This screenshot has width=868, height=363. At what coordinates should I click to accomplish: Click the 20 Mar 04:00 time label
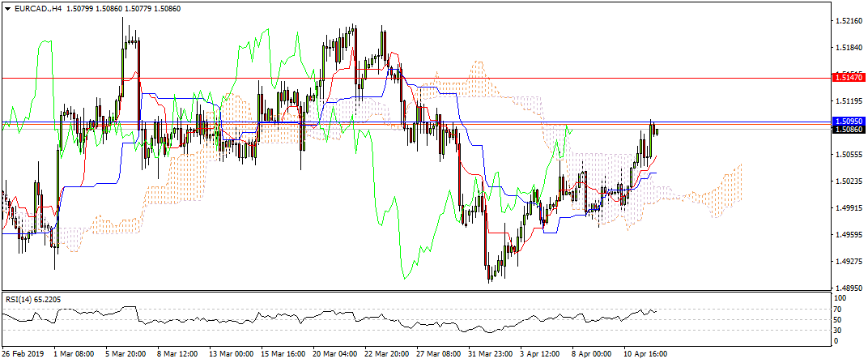coord(337,353)
